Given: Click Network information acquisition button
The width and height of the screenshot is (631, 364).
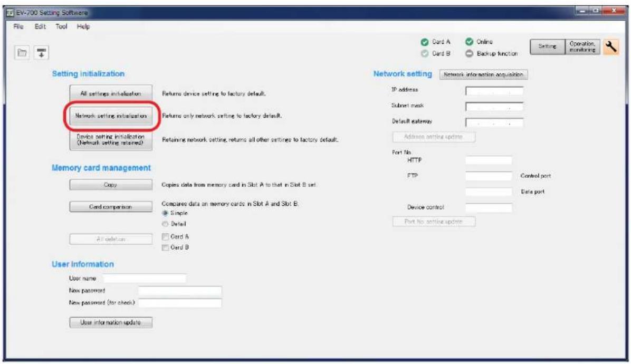Looking at the screenshot, I should coord(483,74).
